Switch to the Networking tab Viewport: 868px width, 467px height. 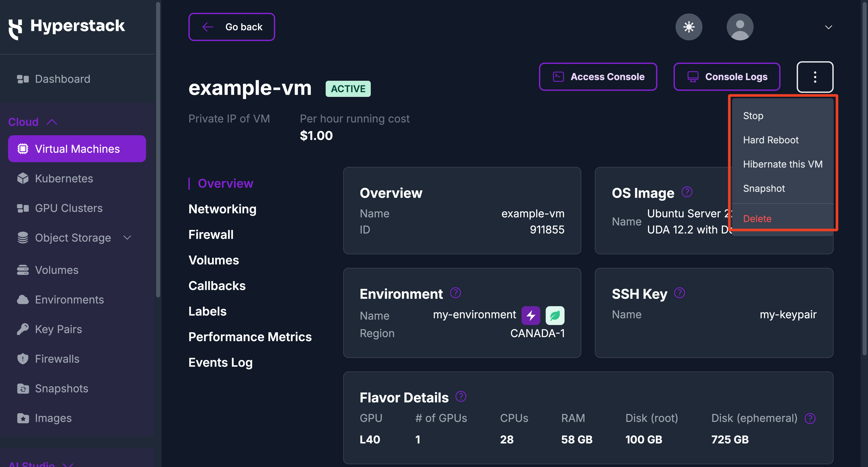[222, 209]
